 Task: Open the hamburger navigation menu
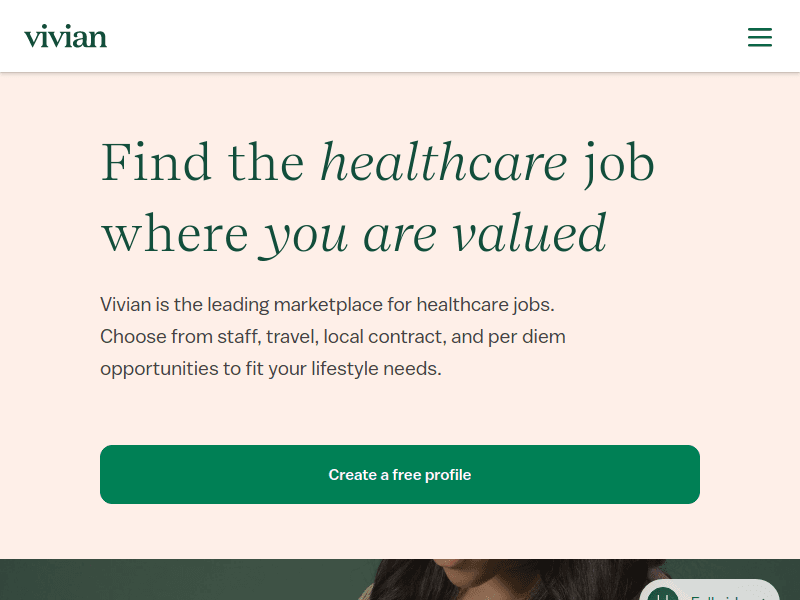pyautogui.click(x=760, y=37)
